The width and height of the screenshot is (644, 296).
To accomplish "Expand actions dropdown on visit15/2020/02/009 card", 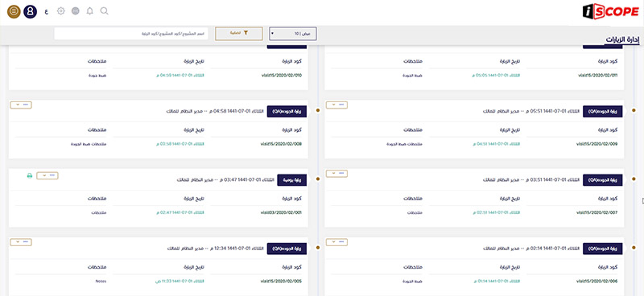I will point(336,105).
